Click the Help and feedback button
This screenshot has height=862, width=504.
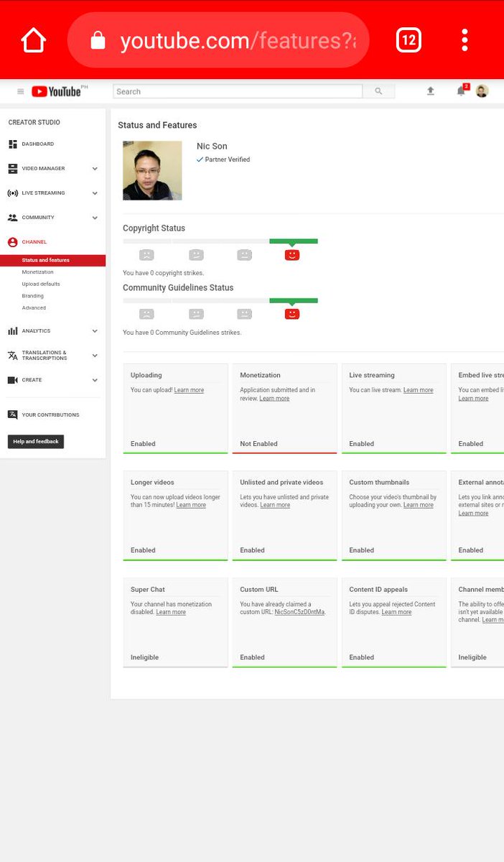[36, 442]
